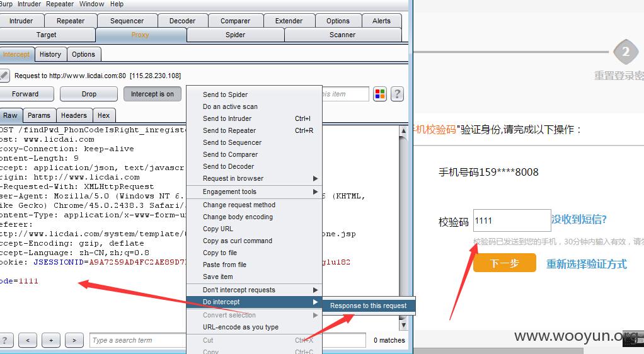Image resolution: width=644 pixels, height=354 pixels.
Task: Choose Change request method
Action: click(x=254, y=205)
